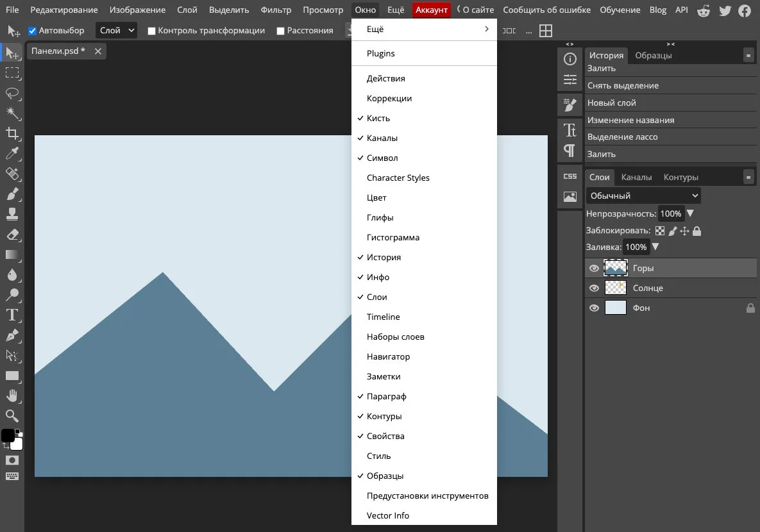Switch to the Образцы tab

click(x=654, y=55)
